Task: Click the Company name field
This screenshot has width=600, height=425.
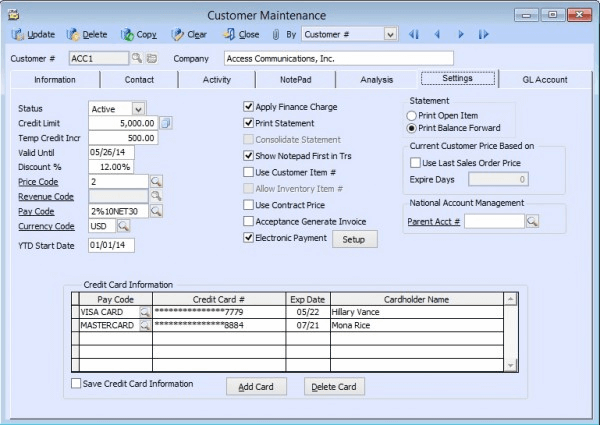Action: 339,59
